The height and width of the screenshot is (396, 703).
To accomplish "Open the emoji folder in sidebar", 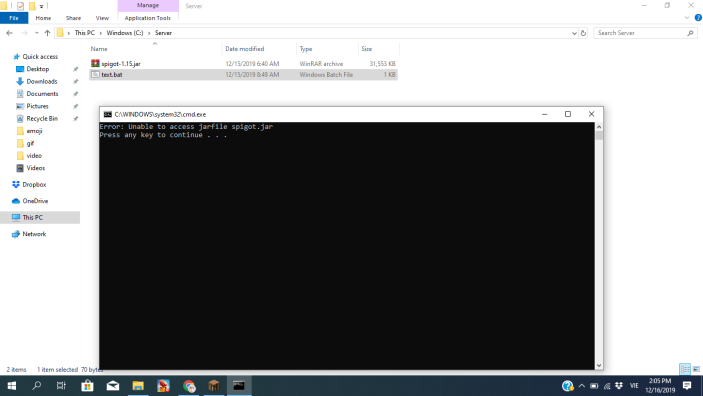I will point(34,131).
